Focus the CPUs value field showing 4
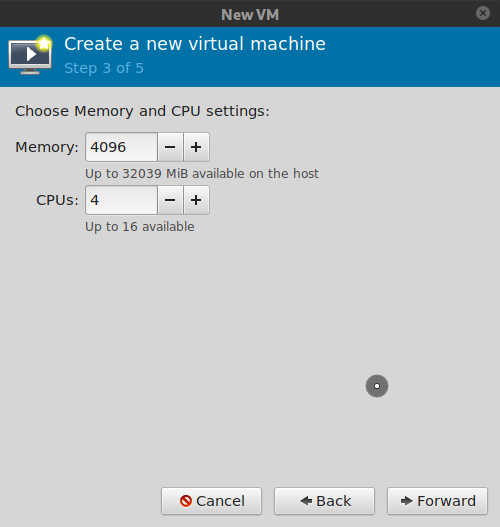Viewport: 500px width, 527px height. point(121,200)
